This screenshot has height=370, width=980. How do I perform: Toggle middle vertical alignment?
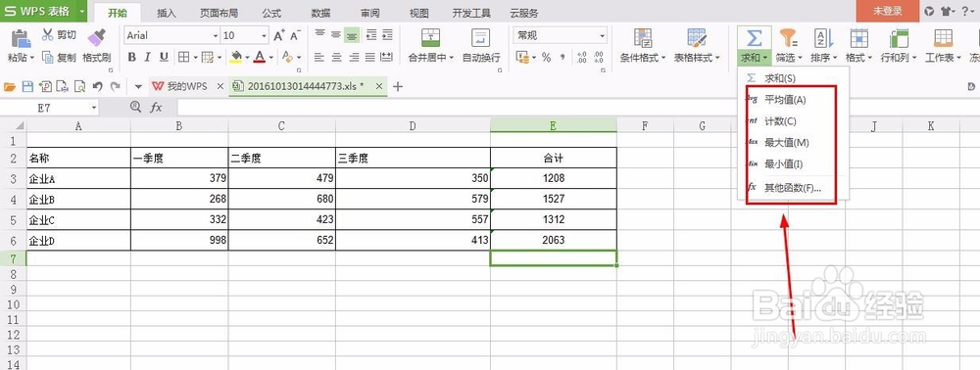pyautogui.click(x=336, y=35)
